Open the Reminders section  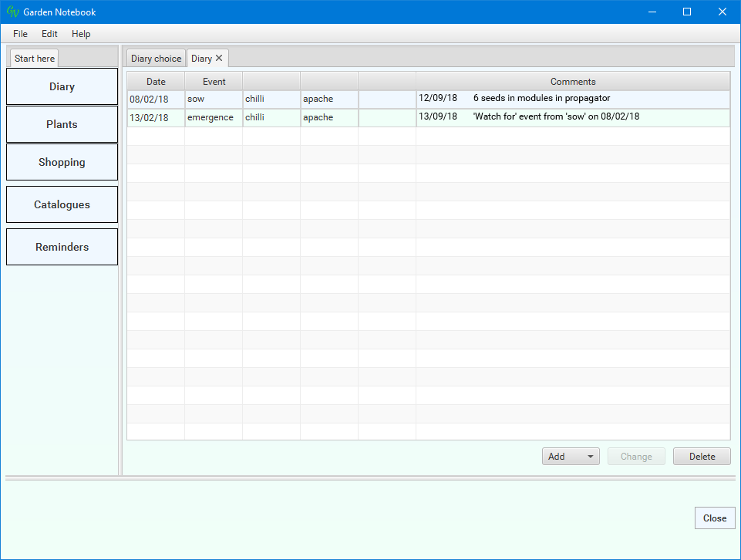click(x=62, y=247)
